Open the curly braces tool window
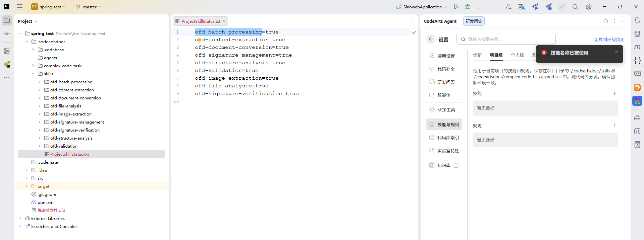Screen dimensions: 644x240 click(637, 61)
